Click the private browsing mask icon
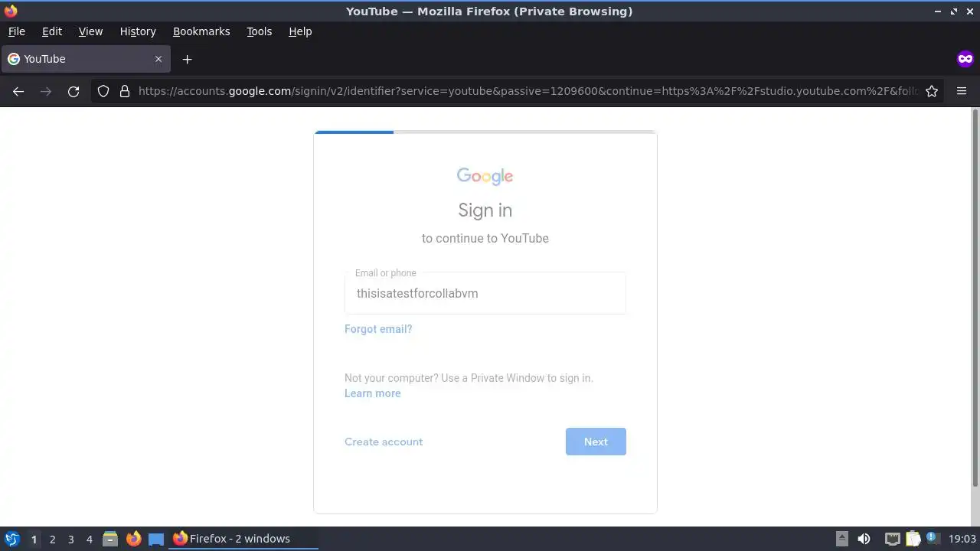 965,59
